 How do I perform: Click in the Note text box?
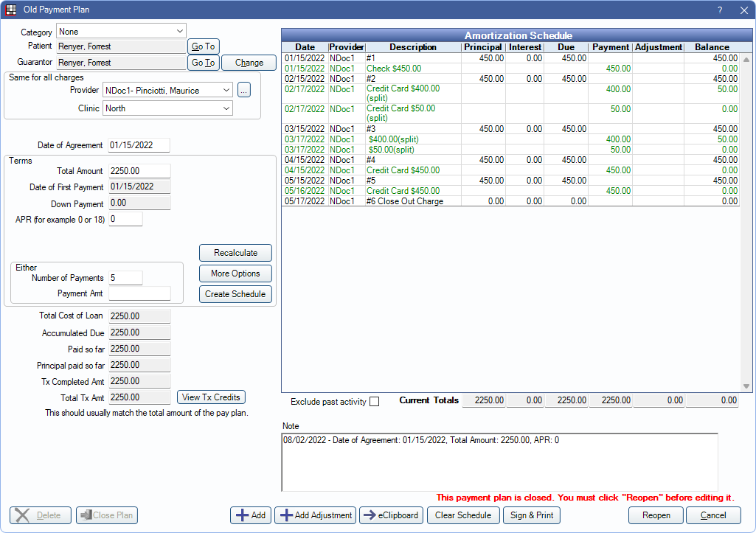click(499, 461)
